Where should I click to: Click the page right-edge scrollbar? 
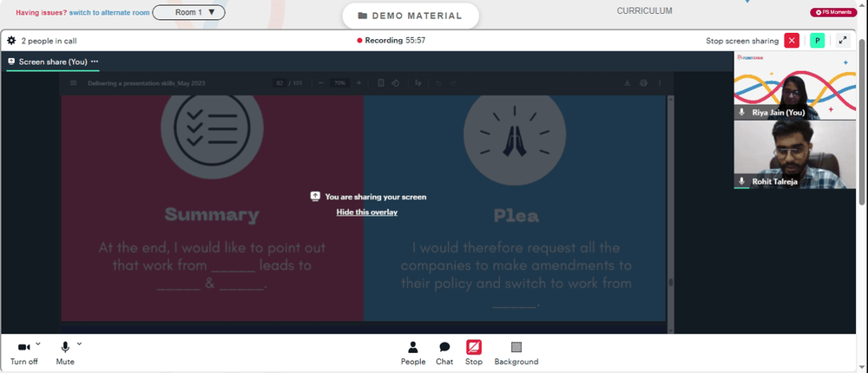pos(862,121)
